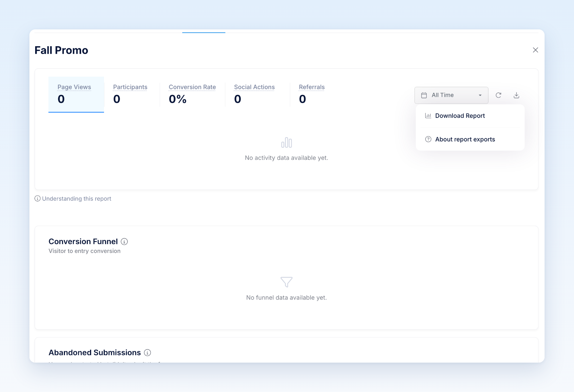This screenshot has width=574, height=392.
Task: Click 'No funnel data available yet.' text
Action: [x=286, y=297]
